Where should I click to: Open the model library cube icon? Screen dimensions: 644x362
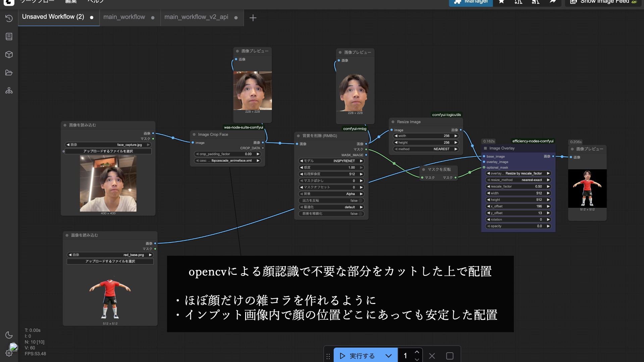9,55
